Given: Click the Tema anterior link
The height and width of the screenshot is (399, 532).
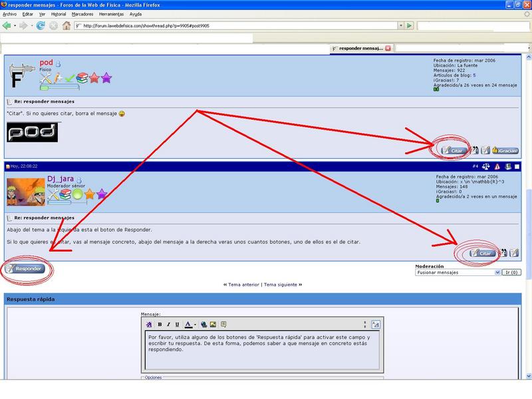Looking at the screenshot, I should point(243,285).
